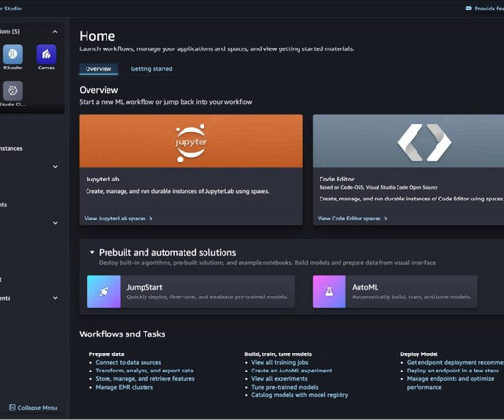Click the Studio title in header
Screen dimensions: 504x420
tap(10, 9)
